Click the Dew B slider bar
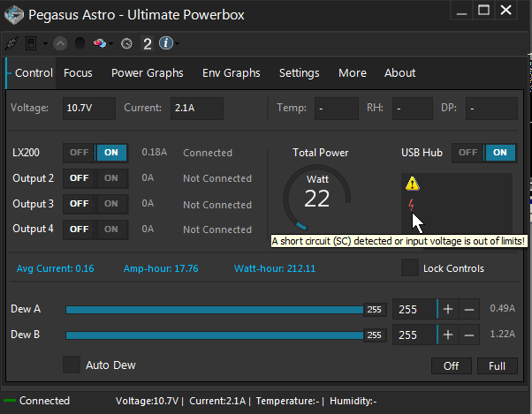Screen dimensions: 532x414 pyautogui.click(x=226, y=335)
